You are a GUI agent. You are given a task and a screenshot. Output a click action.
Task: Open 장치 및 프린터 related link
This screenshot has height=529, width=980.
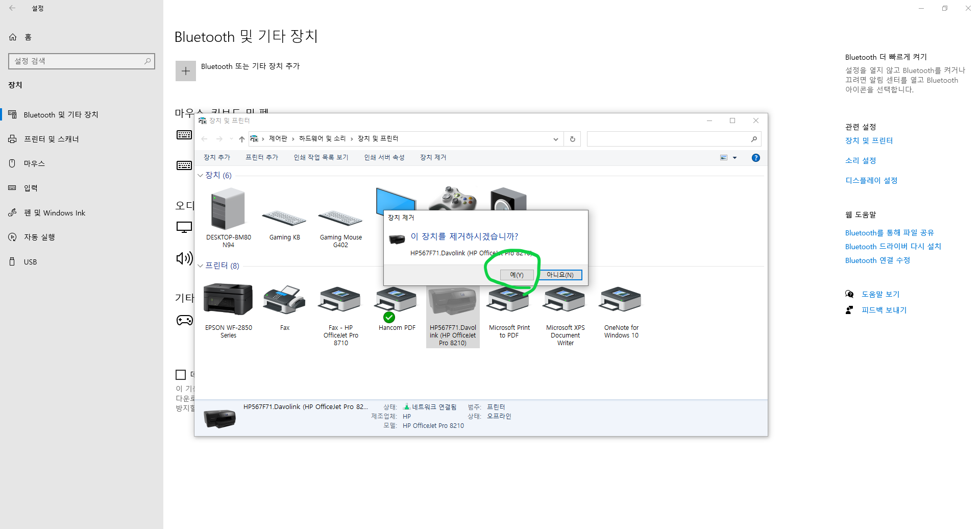pyautogui.click(x=869, y=140)
